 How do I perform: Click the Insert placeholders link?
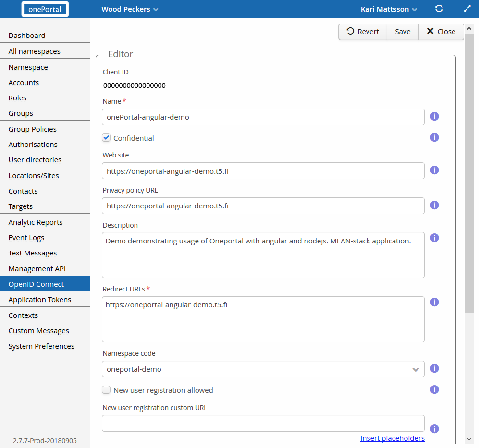(392, 438)
